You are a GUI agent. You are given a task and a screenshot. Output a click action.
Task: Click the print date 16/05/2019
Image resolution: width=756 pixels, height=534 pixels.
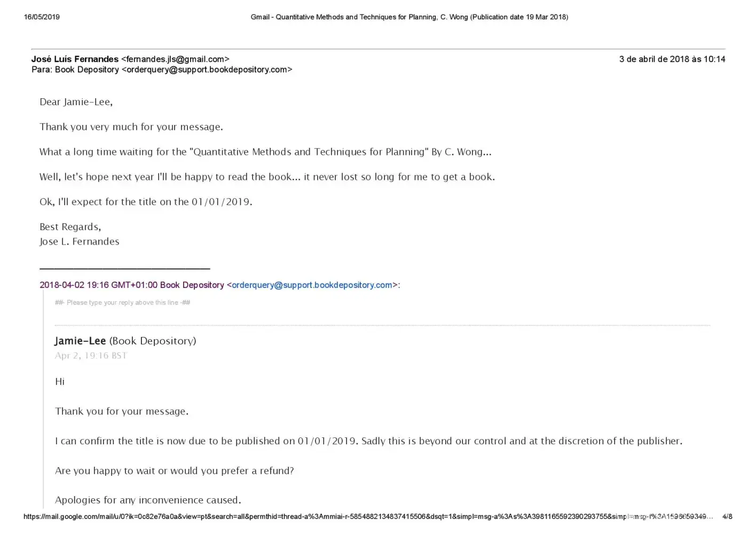[42, 17]
